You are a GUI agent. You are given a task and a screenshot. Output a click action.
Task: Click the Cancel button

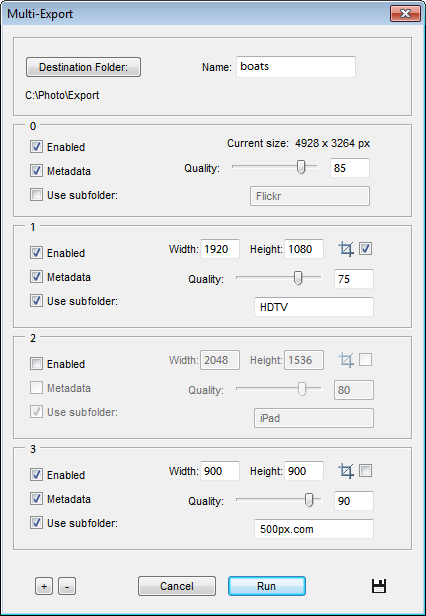coord(177,586)
